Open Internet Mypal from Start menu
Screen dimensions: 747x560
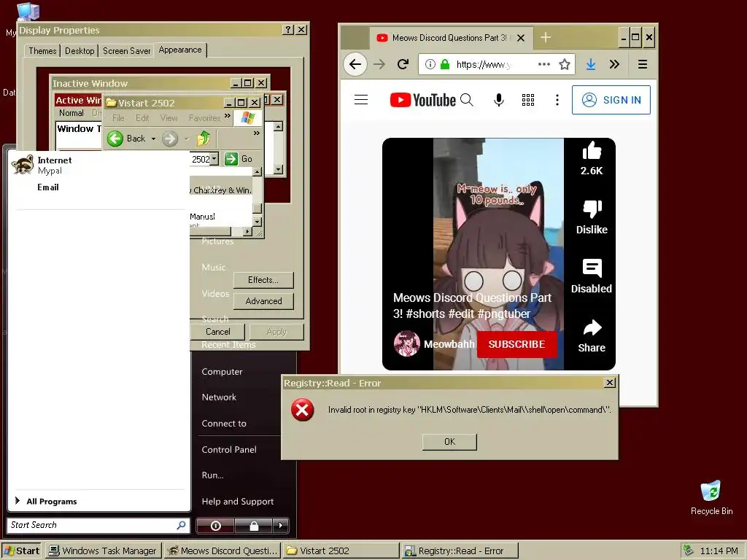pyautogui.click(x=98, y=165)
